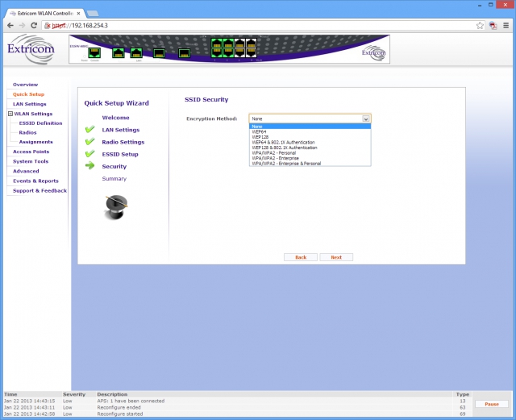This screenshot has height=420, width=516.
Task: Open Assignments under WLAN Settings
Action: coord(35,142)
